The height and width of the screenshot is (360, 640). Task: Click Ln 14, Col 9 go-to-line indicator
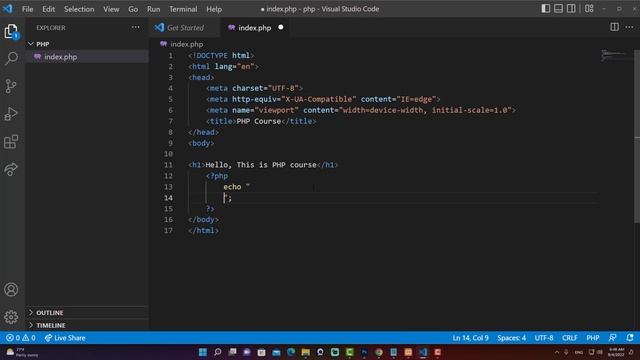pyautogui.click(x=470, y=338)
